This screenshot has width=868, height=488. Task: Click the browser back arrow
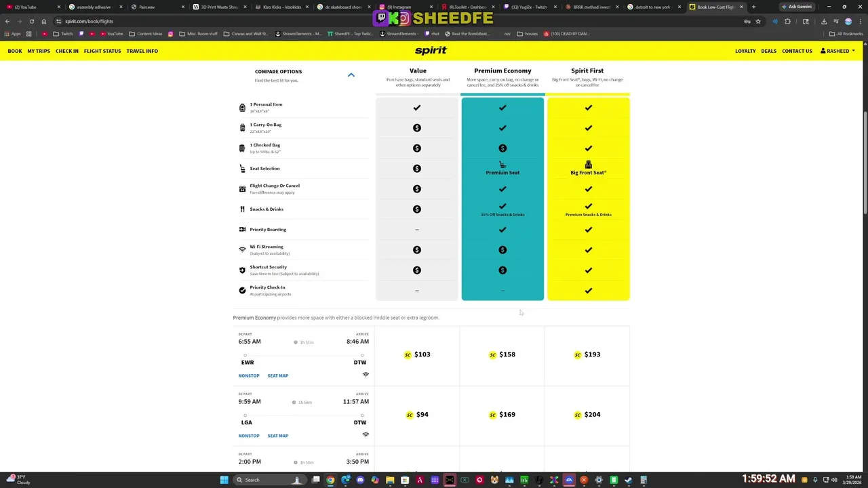tap(7, 21)
